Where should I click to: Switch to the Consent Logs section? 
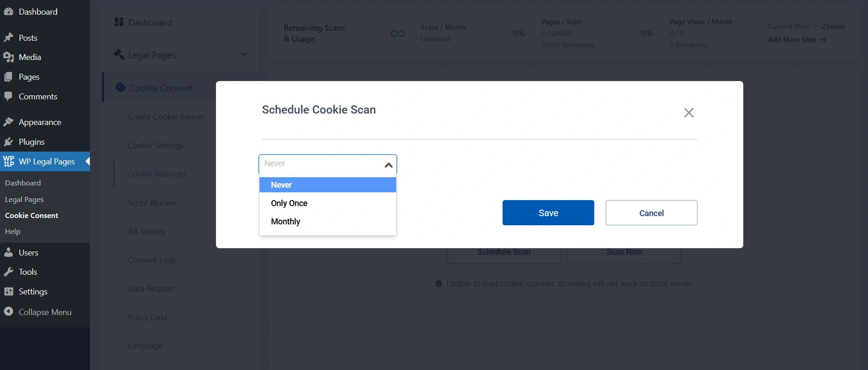click(x=151, y=260)
